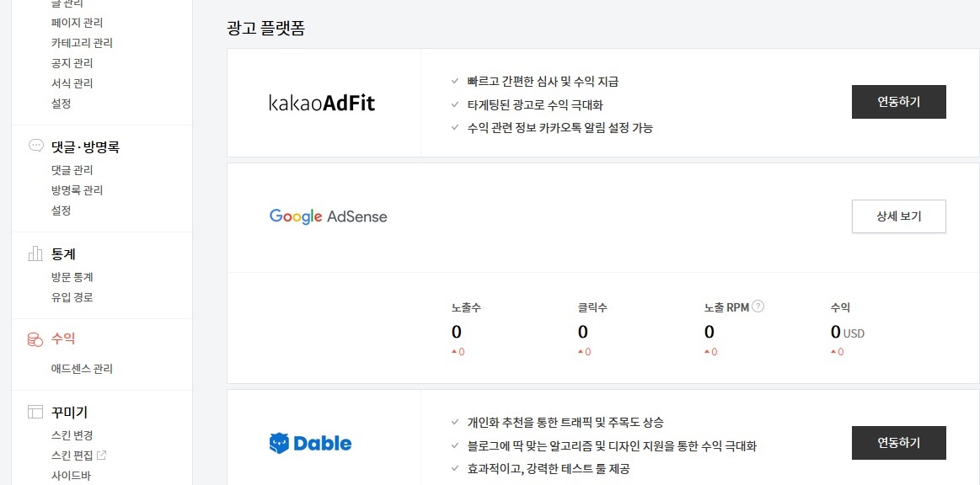The image size is (980, 485).
Task: Click the 0 USD revenue value
Action: [848, 333]
